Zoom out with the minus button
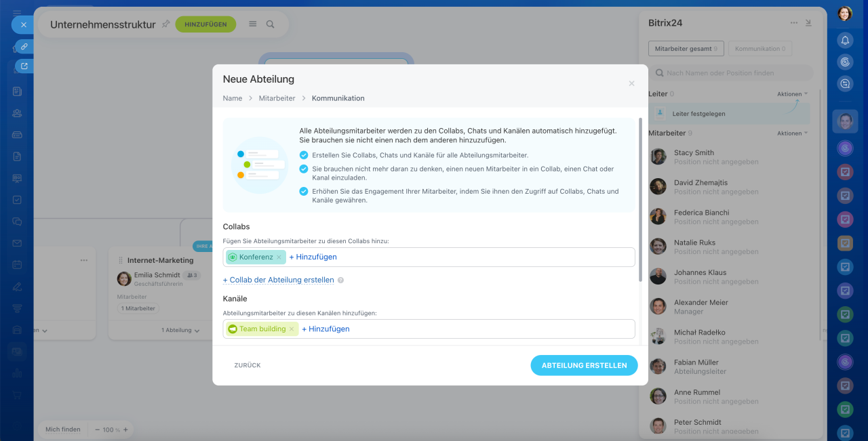Screen dimensions: 868x441 tap(98, 429)
